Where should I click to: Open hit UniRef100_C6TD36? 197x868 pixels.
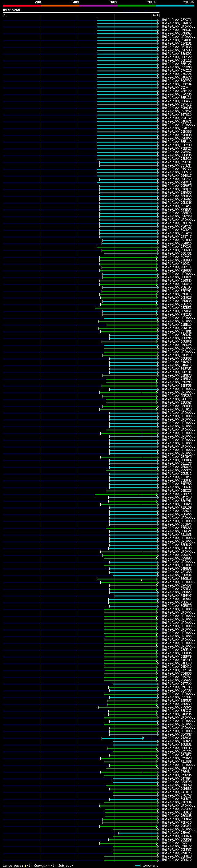[x=176, y=47]
